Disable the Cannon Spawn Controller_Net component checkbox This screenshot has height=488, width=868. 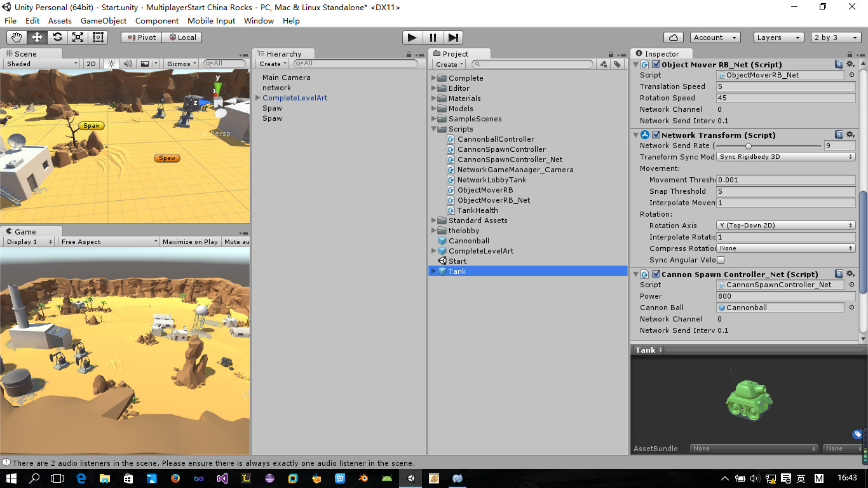click(x=656, y=274)
